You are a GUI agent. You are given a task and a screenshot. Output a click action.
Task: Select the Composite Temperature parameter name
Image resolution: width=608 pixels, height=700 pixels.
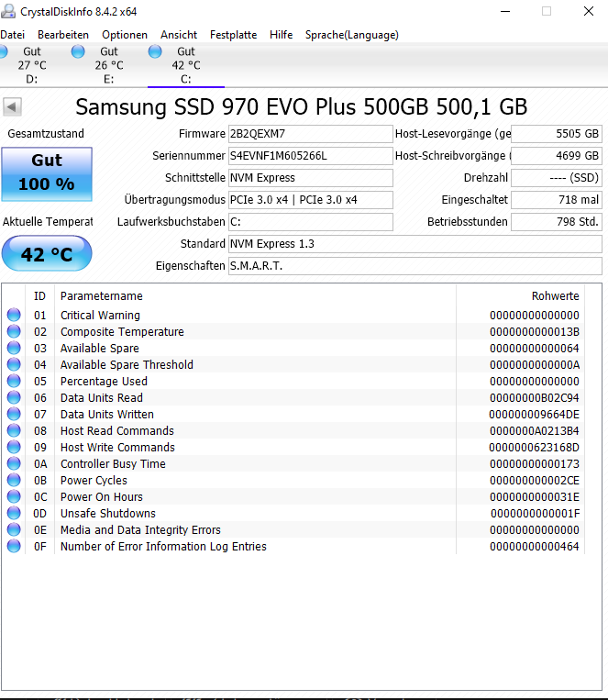click(122, 332)
